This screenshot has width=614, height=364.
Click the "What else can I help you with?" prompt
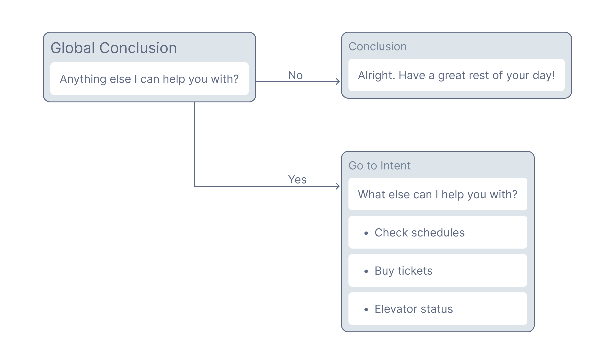(437, 194)
